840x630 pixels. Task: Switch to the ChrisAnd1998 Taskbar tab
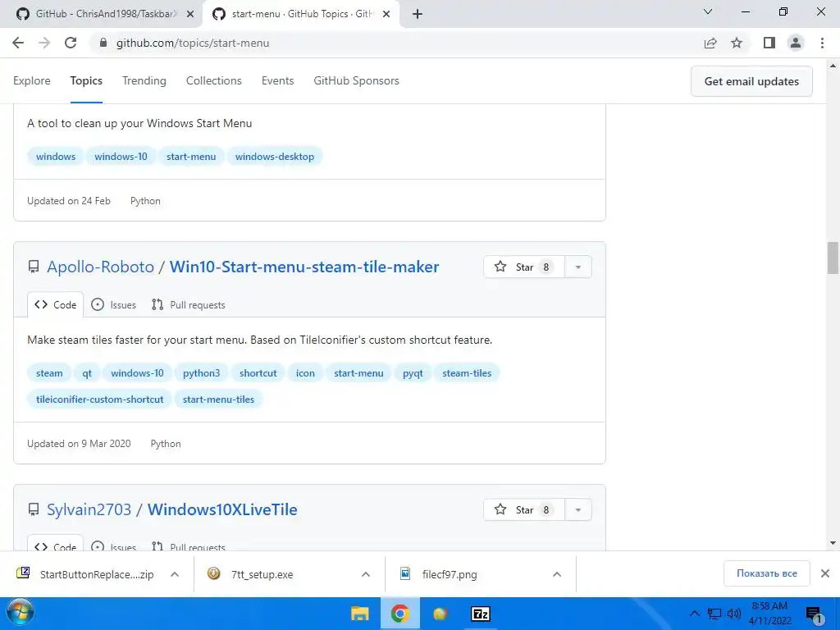coord(102,14)
